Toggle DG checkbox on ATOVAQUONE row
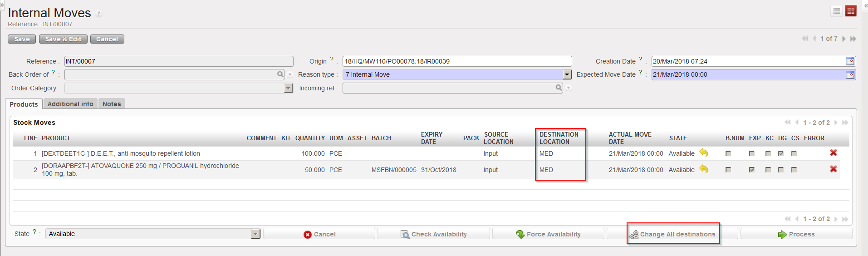The image size is (868, 256). [781, 170]
